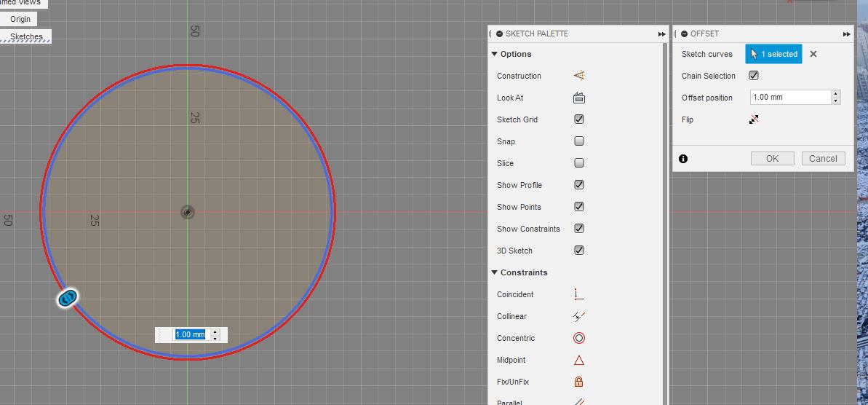Increase Offset position with up stepper

click(x=836, y=94)
